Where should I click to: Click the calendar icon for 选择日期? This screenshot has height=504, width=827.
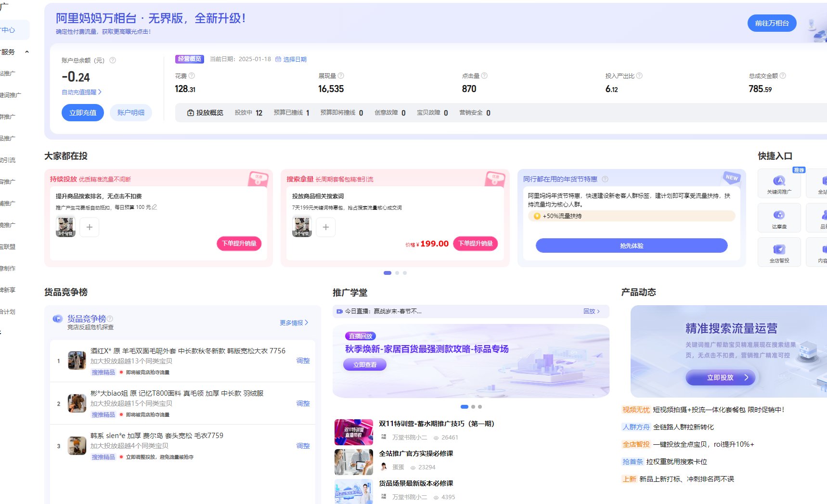pyautogui.click(x=278, y=59)
